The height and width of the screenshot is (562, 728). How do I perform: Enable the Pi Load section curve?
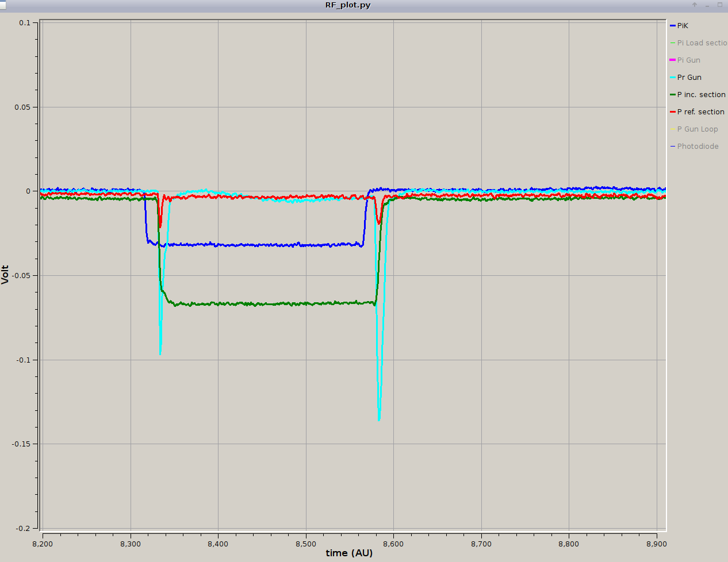702,43
